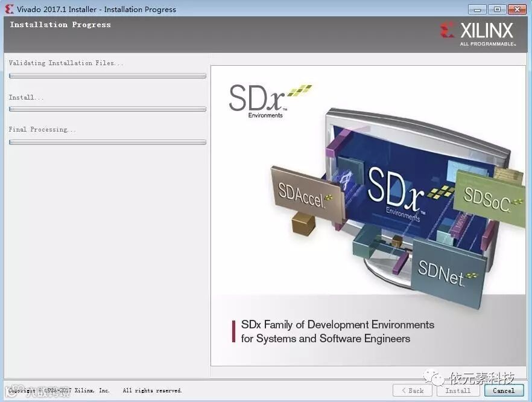This screenshot has width=532, height=402.
Task: Click the Validating Installation Files progress bar
Action: 107,75
